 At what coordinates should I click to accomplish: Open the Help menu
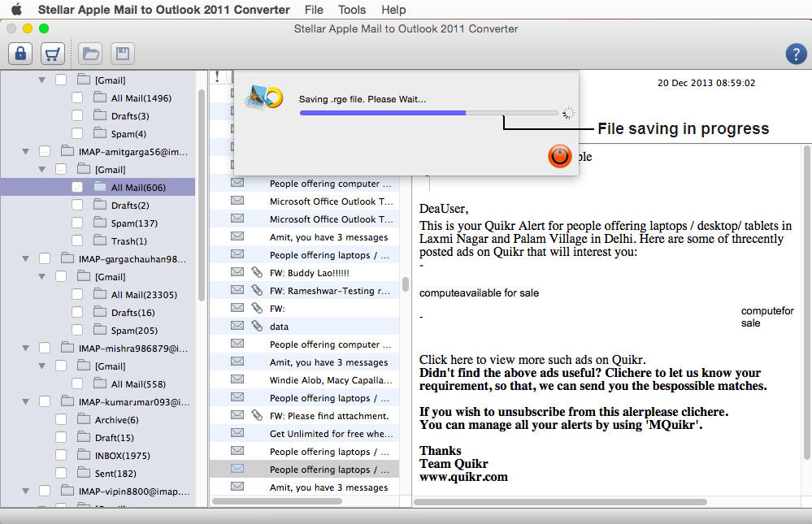click(393, 9)
